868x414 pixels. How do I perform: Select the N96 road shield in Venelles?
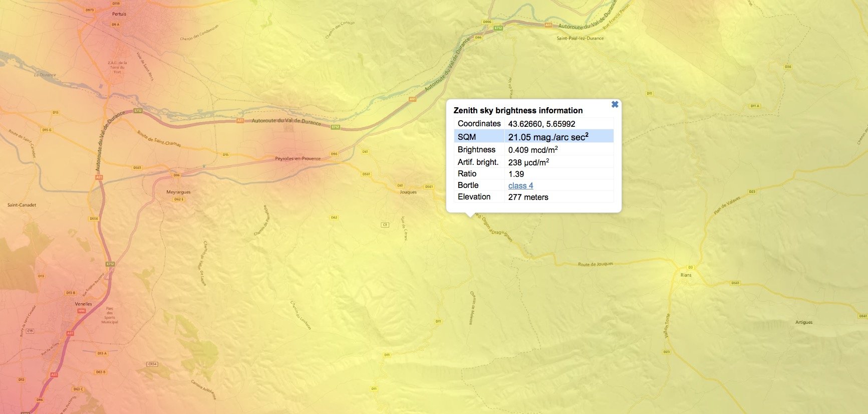tap(82, 311)
